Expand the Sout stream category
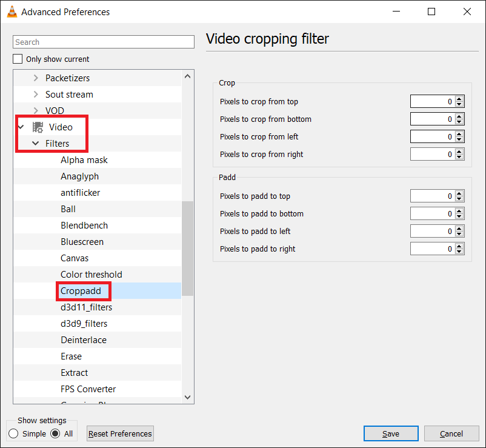This screenshot has width=486, height=448. [x=36, y=94]
